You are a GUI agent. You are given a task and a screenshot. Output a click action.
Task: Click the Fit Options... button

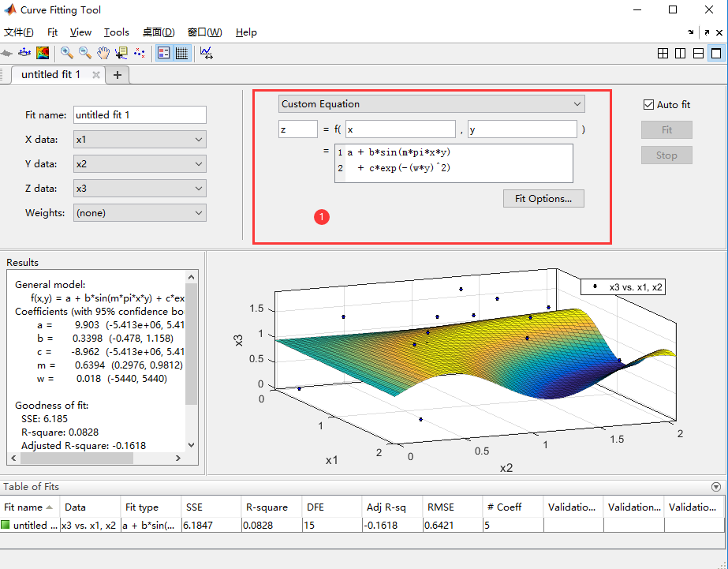click(543, 199)
